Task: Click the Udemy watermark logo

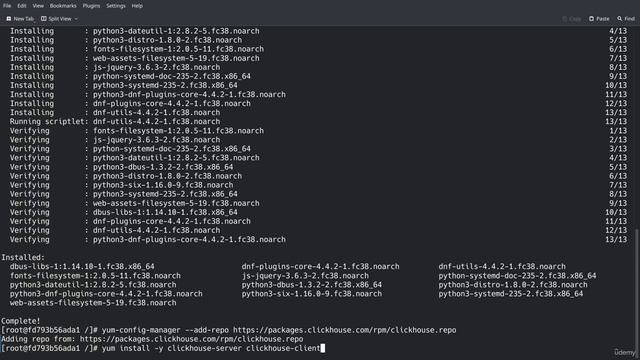Action: tap(625, 352)
